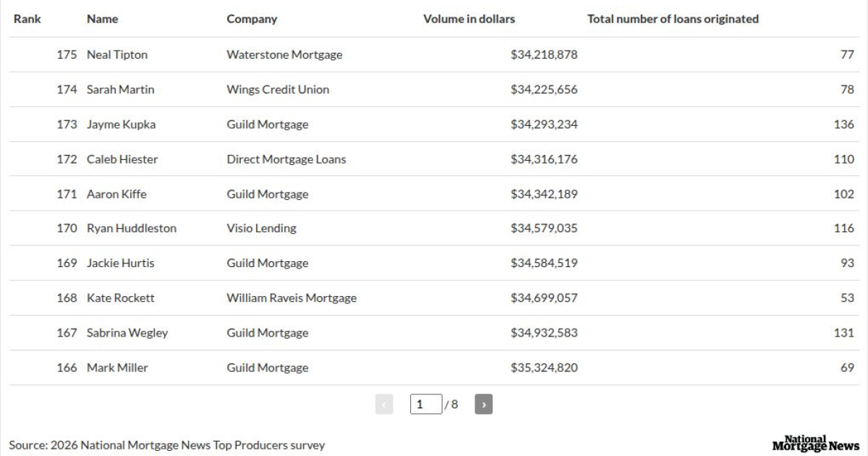Click the page number input field
The height and width of the screenshot is (456, 868).
(x=426, y=404)
